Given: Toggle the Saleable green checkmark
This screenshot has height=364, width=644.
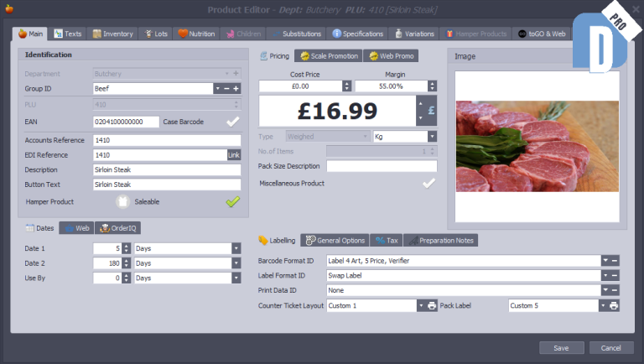Looking at the screenshot, I should pos(233,201).
